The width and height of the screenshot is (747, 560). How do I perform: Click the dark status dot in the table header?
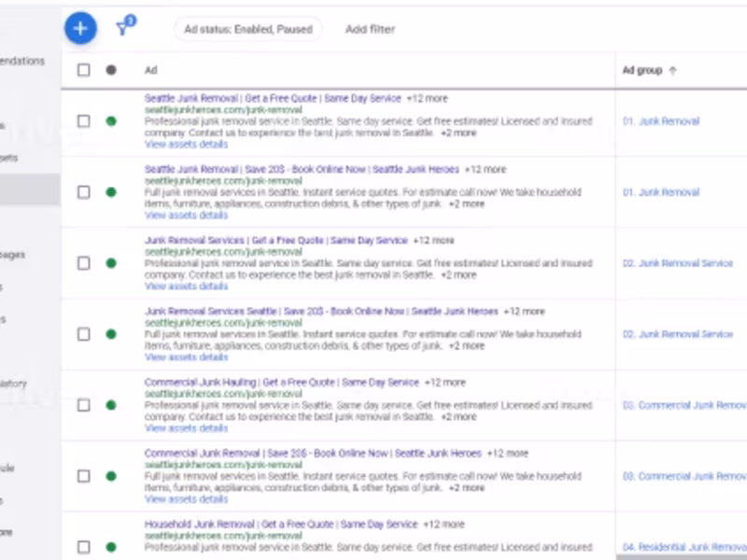tap(109, 69)
